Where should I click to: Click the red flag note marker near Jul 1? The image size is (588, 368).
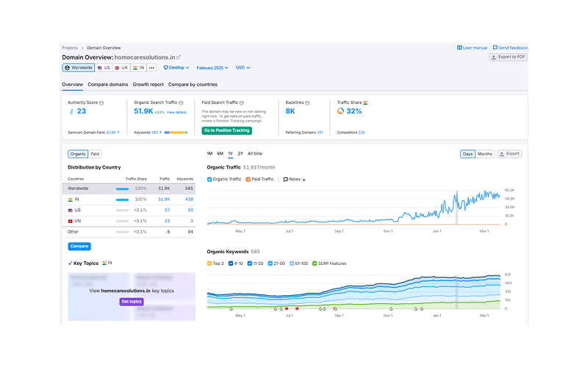[287, 308]
